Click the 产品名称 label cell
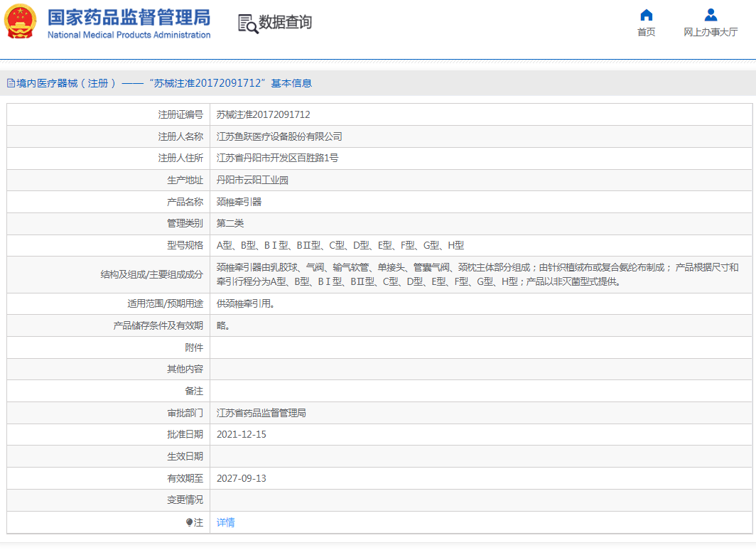This screenshot has width=756, height=550. [108, 202]
